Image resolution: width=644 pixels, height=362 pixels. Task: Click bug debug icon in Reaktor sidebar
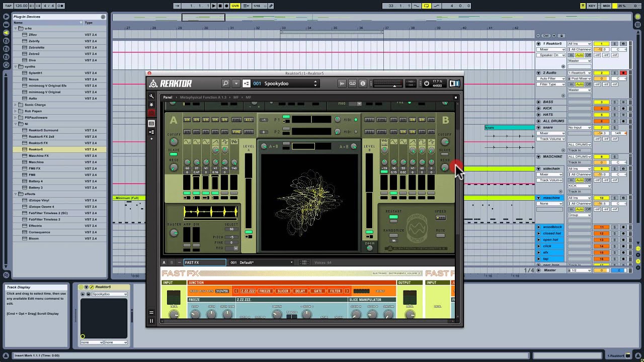[151, 105]
